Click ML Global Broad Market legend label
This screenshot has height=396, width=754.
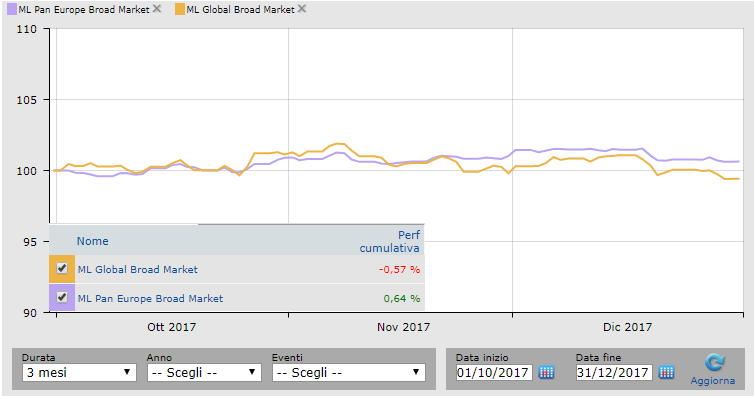[240, 10]
